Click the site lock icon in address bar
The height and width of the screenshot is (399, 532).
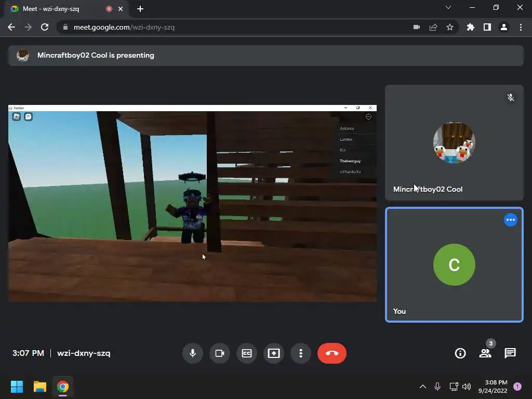65,27
